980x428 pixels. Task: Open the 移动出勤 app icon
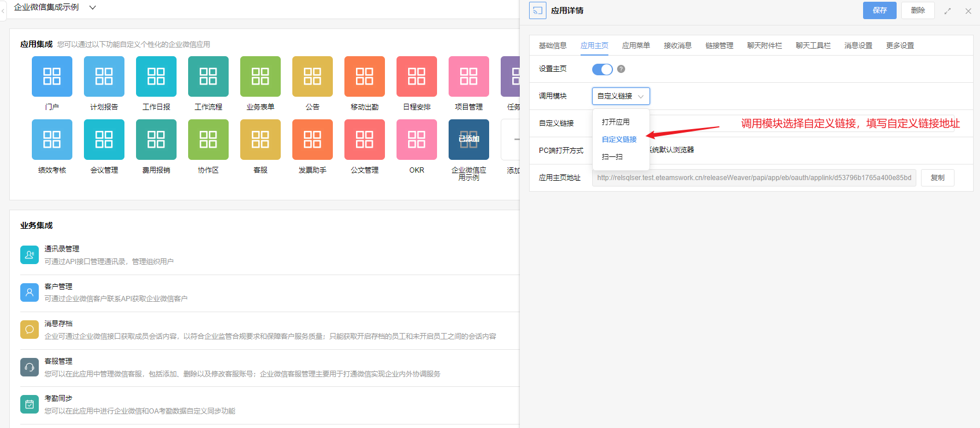pyautogui.click(x=365, y=76)
